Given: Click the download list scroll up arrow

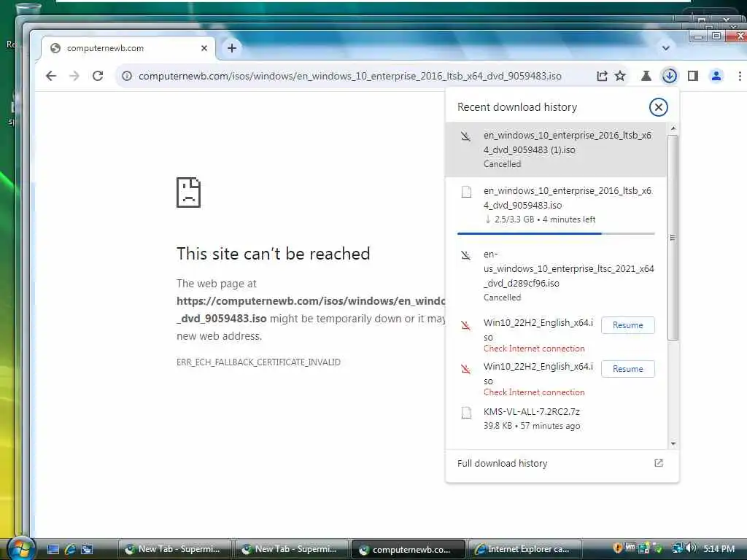Looking at the screenshot, I should [673, 128].
